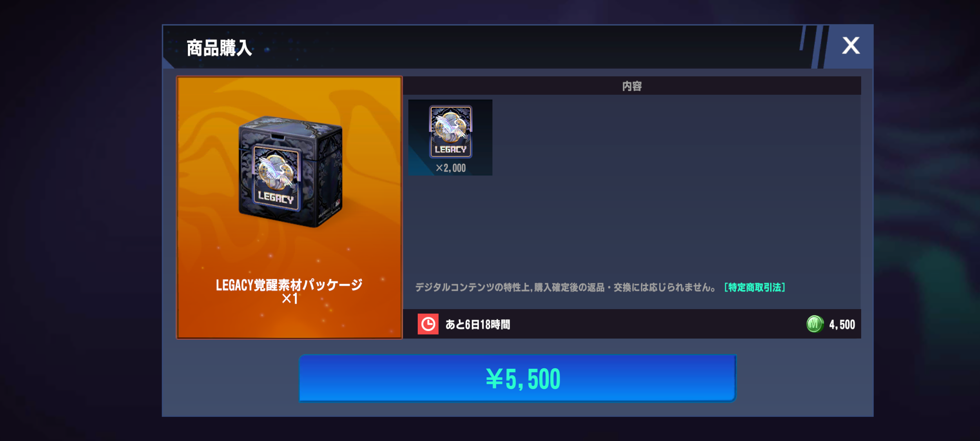Click the 4,500 coin amount
Image resolution: width=980 pixels, height=441 pixels.
[842, 325]
